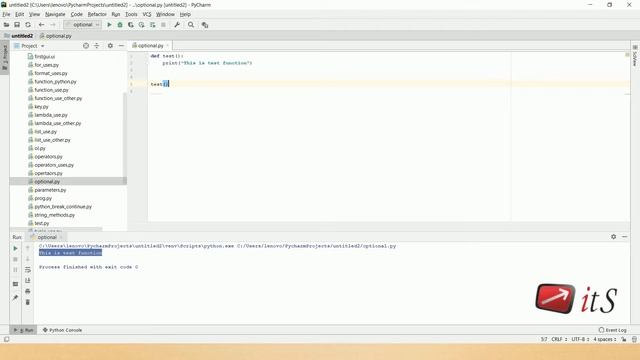Click the Back navigation arrow

pyautogui.click(x=41, y=25)
